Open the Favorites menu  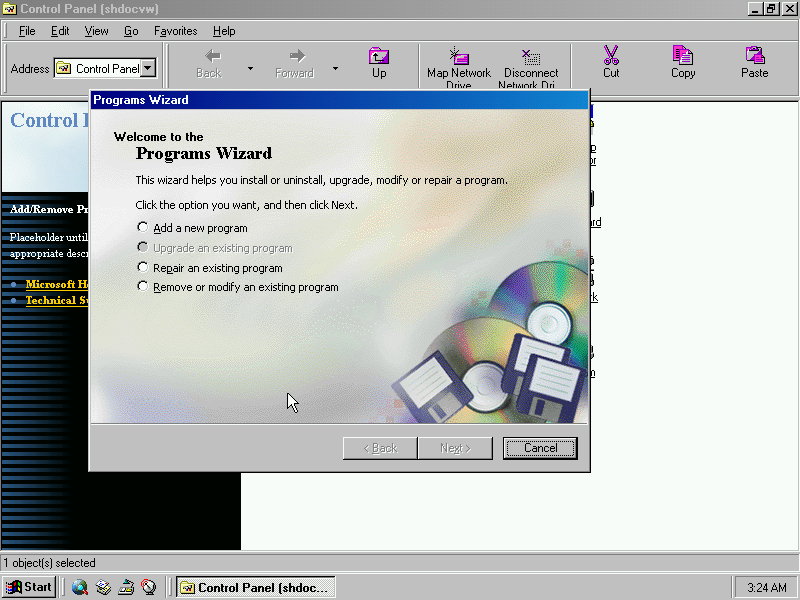[x=175, y=31]
